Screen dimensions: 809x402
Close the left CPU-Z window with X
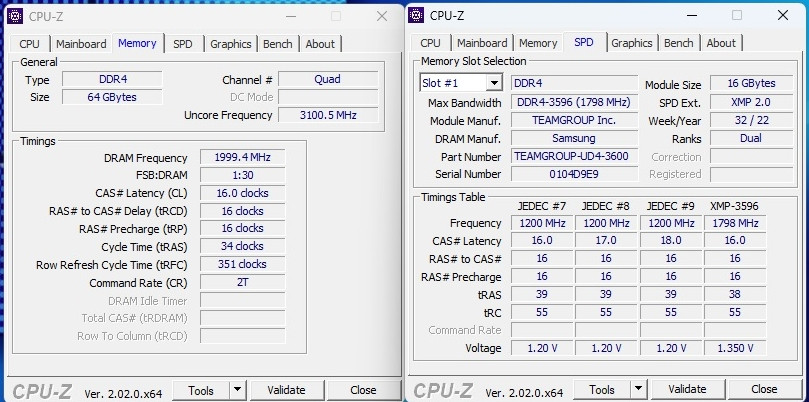point(382,16)
